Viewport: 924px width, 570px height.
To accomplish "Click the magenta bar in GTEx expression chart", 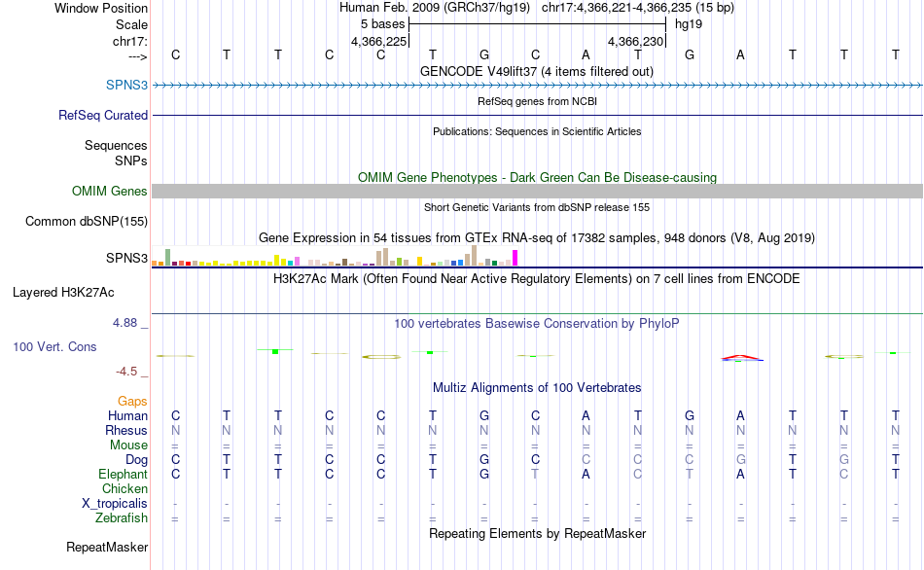I will pyautogui.click(x=515, y=258).
